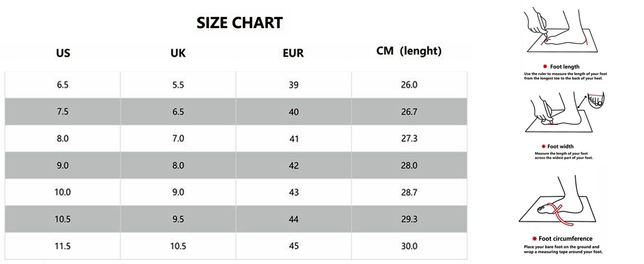Click the foot width measuring illustration
Viewport: 644px width, 264px height.
point(565,112)
